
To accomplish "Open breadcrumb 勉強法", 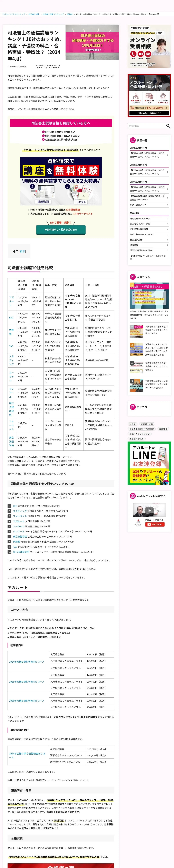I will click(70, 14).
